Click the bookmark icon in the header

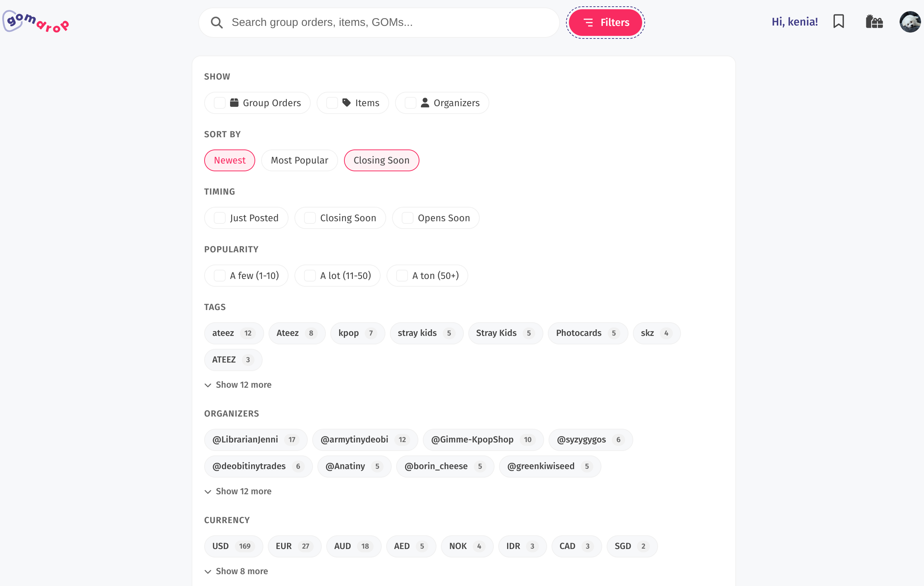[839, 21]
